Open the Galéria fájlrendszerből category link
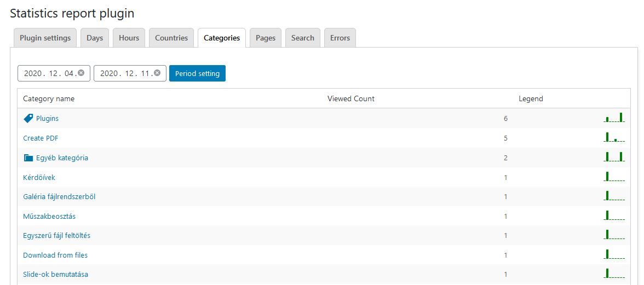Image resolution: width=644 pixels, height=285 pixels. [59, 197]
